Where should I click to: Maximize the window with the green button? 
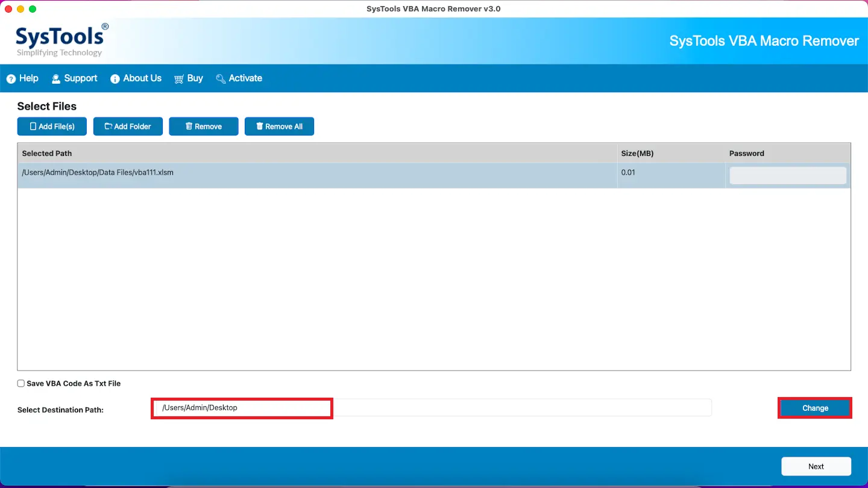coord(33,9)
